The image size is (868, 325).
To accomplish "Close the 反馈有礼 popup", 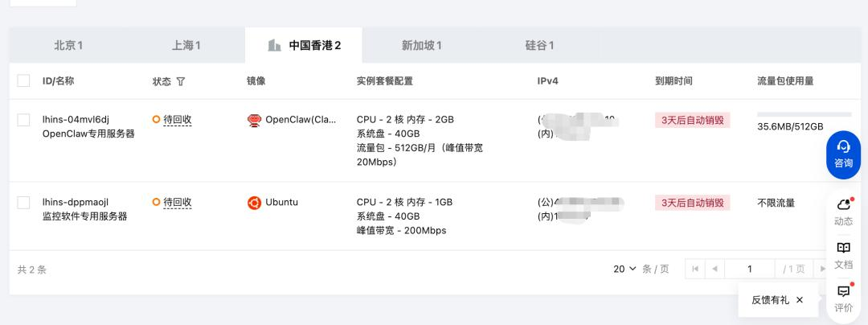I will coord(800,300).
